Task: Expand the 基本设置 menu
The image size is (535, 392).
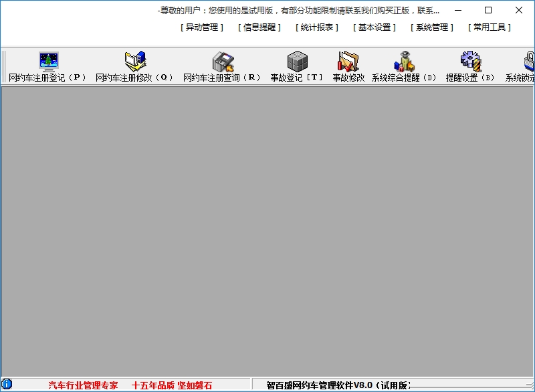Action: pos(374,27)
